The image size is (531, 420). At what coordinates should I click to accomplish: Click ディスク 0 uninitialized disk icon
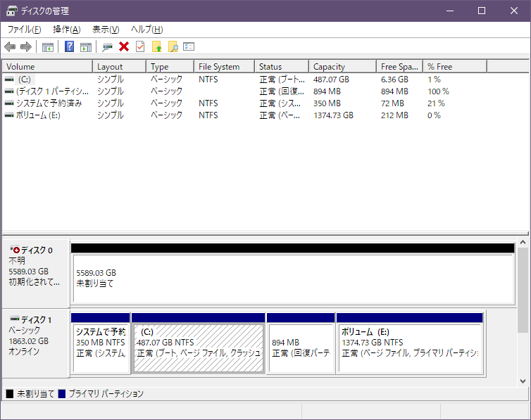click(x=15, y=250)
